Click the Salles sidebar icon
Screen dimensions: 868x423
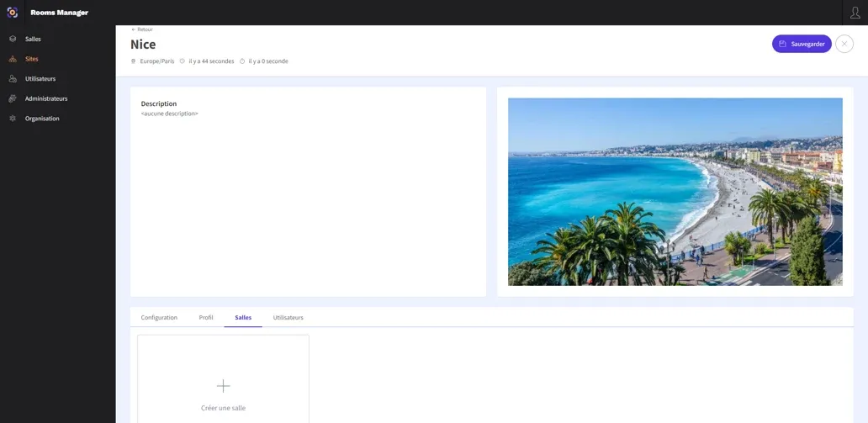tap(13, 40)
